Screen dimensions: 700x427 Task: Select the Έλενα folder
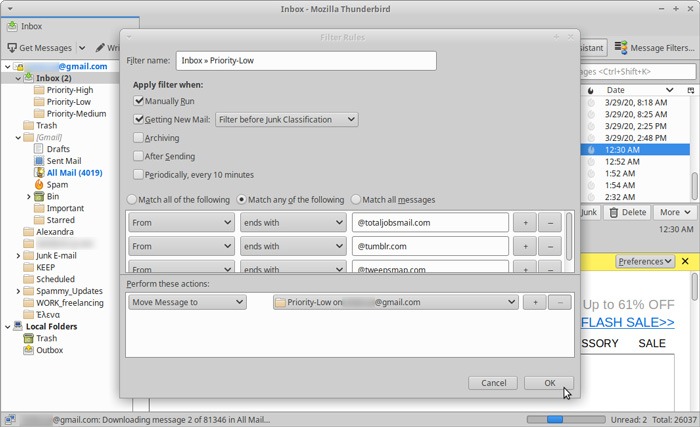(48, 314)
